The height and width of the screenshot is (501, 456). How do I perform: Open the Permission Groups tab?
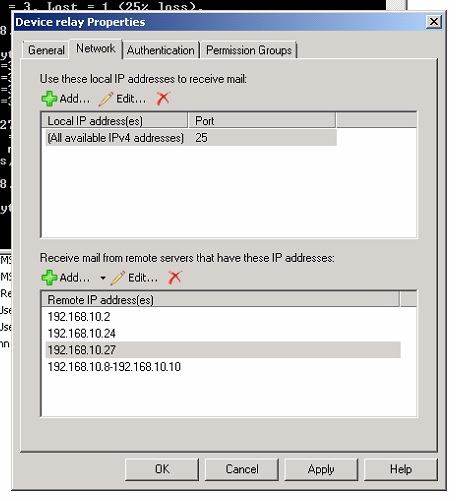point(249,50)
